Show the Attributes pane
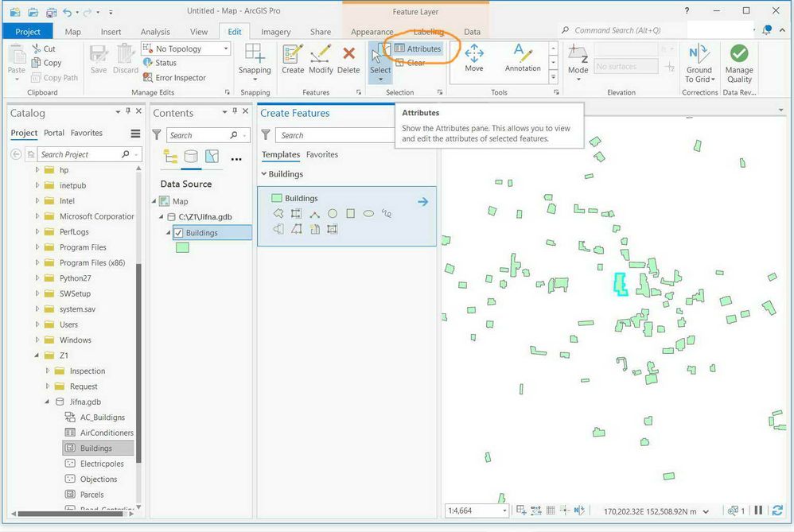 (x=418, y=49)
